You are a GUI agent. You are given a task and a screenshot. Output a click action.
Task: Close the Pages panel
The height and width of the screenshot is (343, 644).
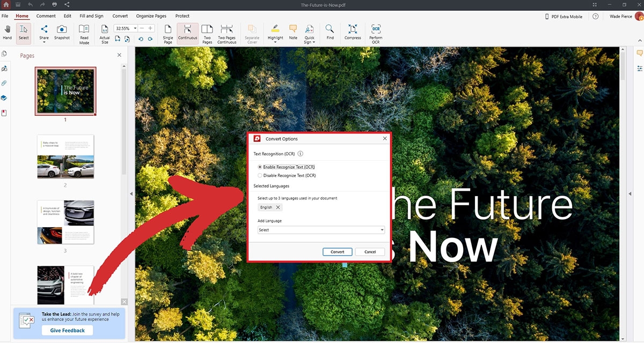pos(119,55)
